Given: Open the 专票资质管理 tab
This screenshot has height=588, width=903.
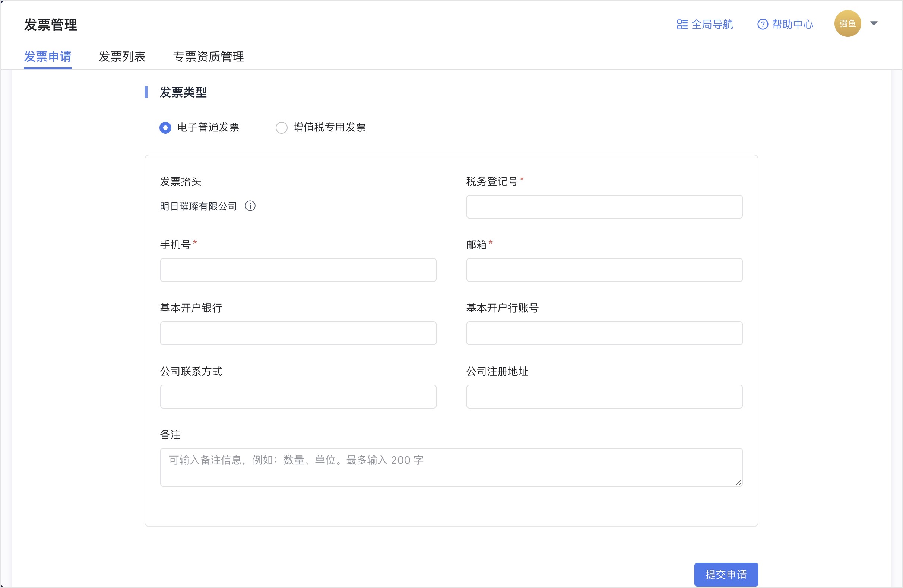Looking at the screenshot, I should [x=209, y=56].
